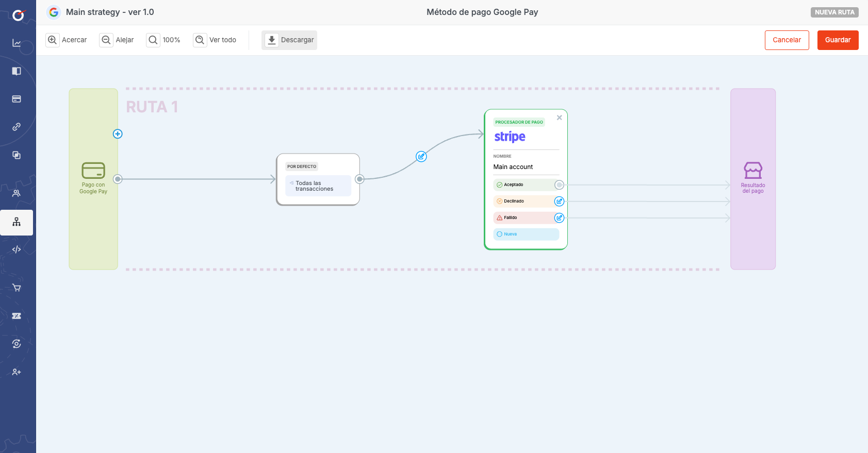The height and width of the screenshot is (453, 868).
Task: Select the Todas las transacciones condition
Action: (318, 186)
